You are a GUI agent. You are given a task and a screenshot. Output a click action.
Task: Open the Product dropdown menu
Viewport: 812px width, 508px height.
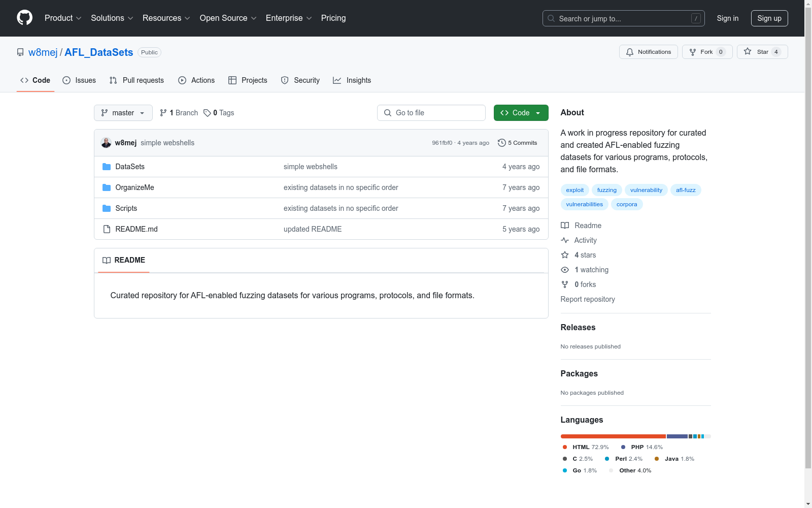click(x=63, y=18)
